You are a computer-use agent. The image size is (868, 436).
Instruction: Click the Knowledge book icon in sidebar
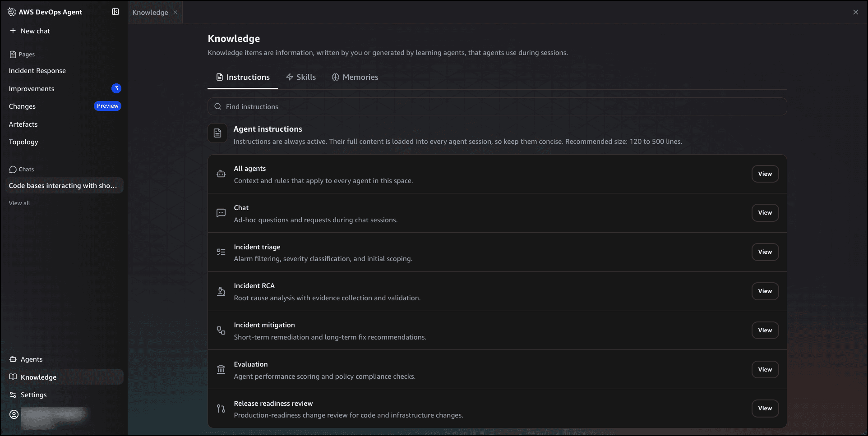(13, 377)
